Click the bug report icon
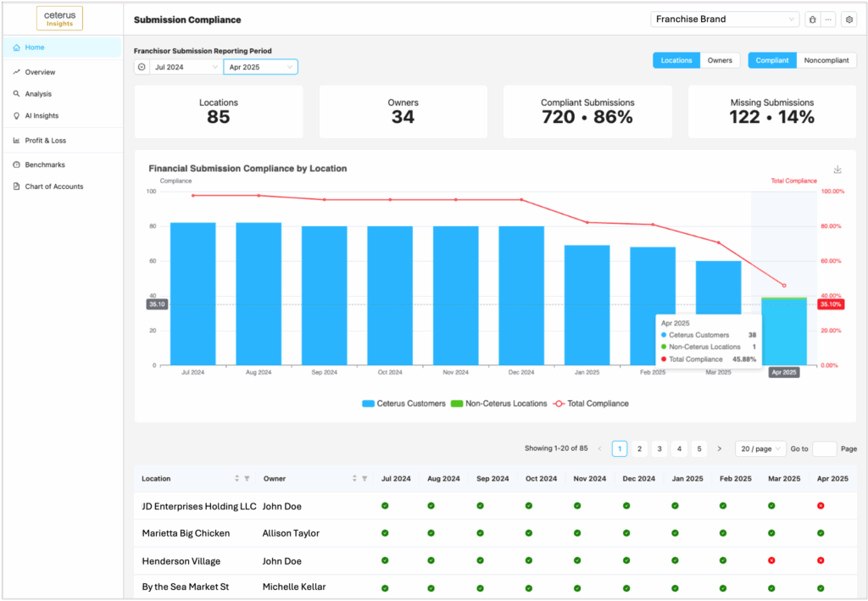 coord(812,19)
